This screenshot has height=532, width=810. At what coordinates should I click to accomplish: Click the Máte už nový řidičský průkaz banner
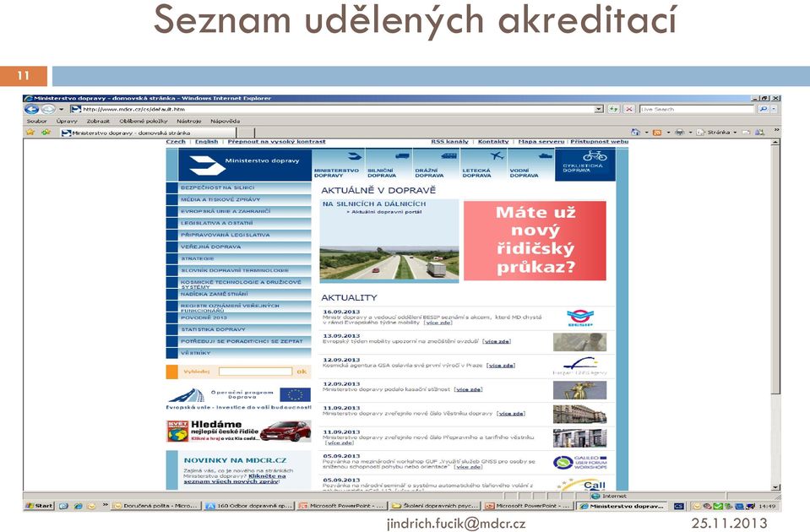pos(535,241)
